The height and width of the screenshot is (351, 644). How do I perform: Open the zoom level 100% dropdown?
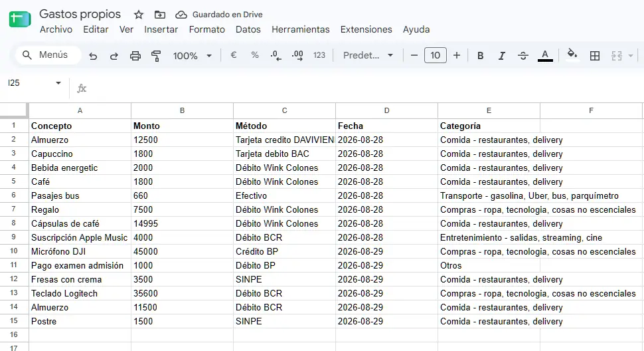pyautogui.click(x=193, y=55)
